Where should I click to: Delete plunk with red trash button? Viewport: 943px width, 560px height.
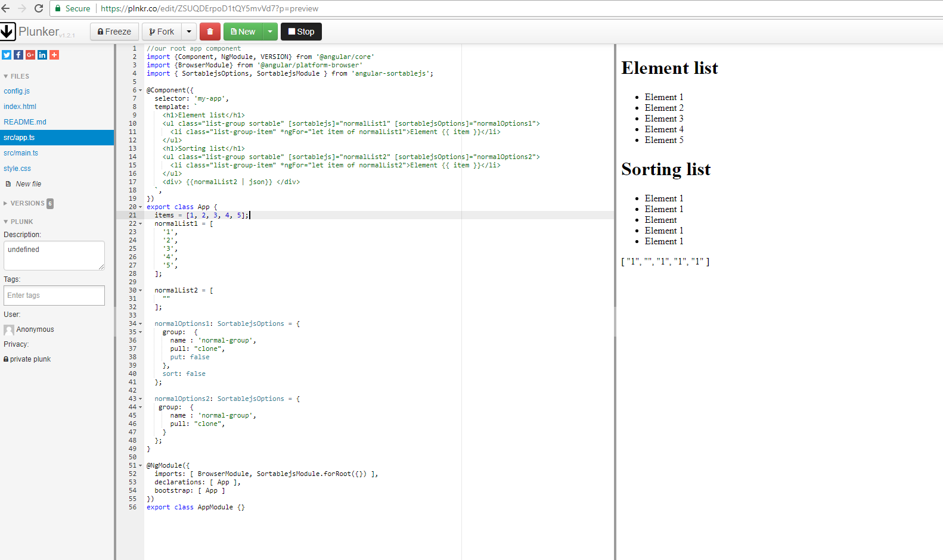click(210, 32)
